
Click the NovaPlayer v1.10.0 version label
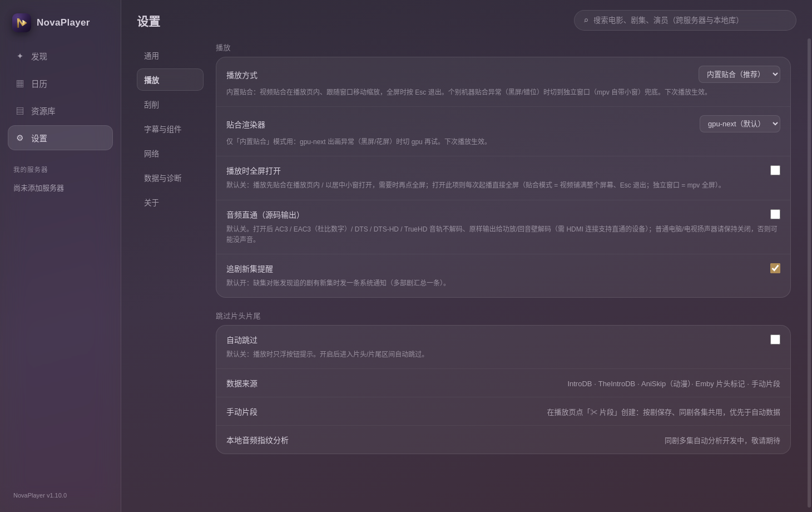point(40,495)
